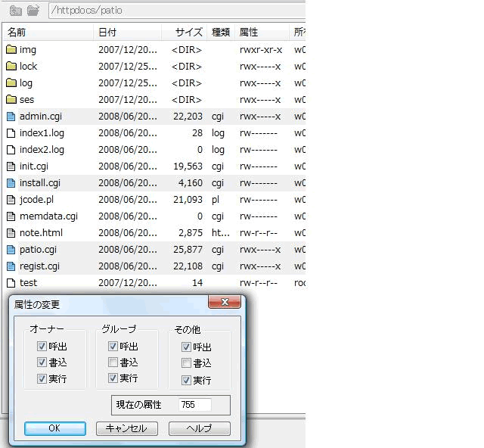The image size is (484, 448).
Task: Sort by the サイズ column header
Action: (184, 32)
